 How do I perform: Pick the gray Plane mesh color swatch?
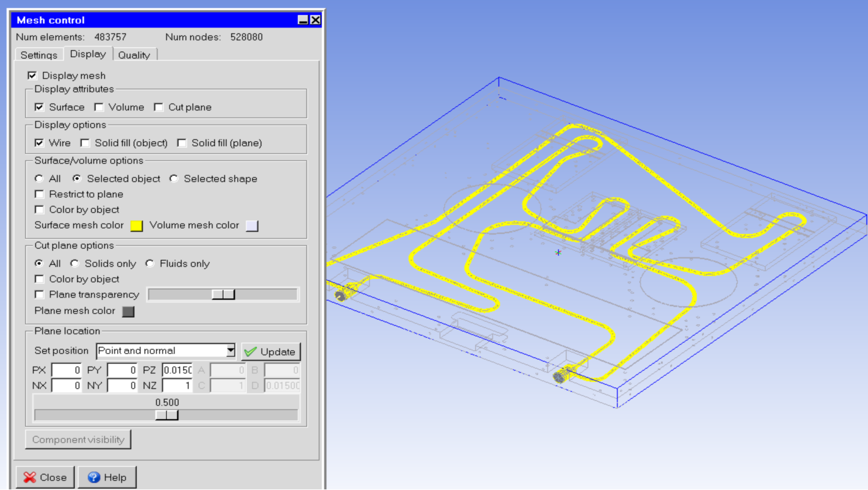128,311
